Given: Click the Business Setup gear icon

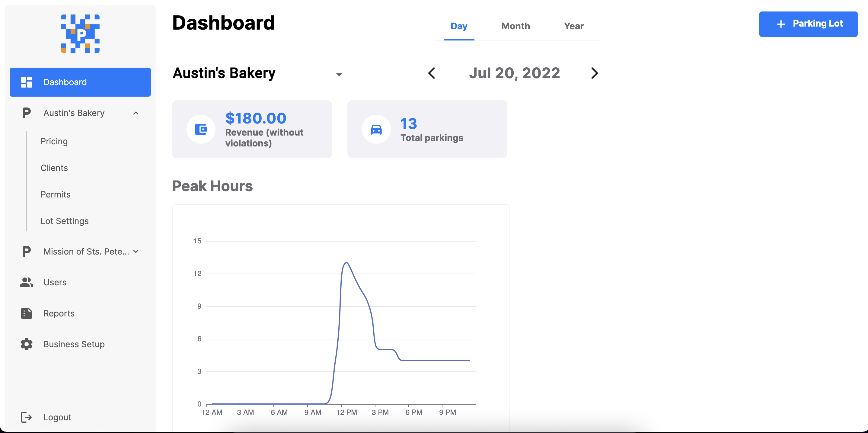Looking at the screenshot, I should point(26,344).
